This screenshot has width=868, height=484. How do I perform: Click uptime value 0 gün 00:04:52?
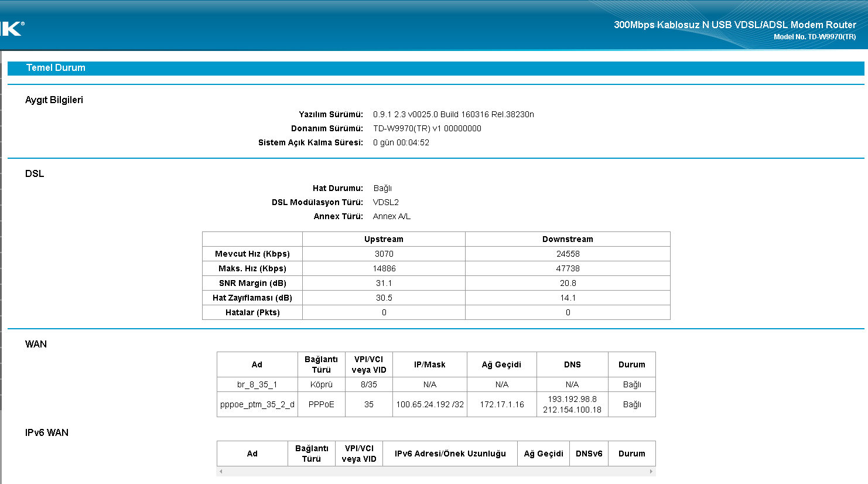point(401,142)
